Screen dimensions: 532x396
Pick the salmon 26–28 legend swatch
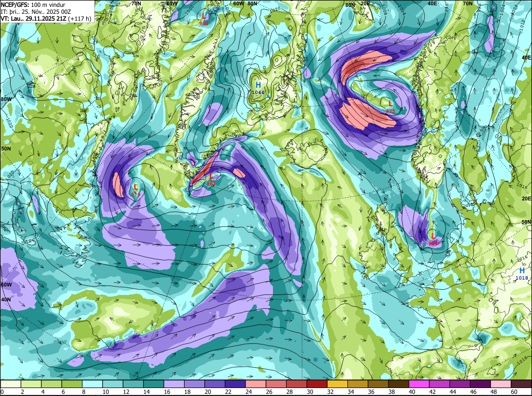coord(276,384)
